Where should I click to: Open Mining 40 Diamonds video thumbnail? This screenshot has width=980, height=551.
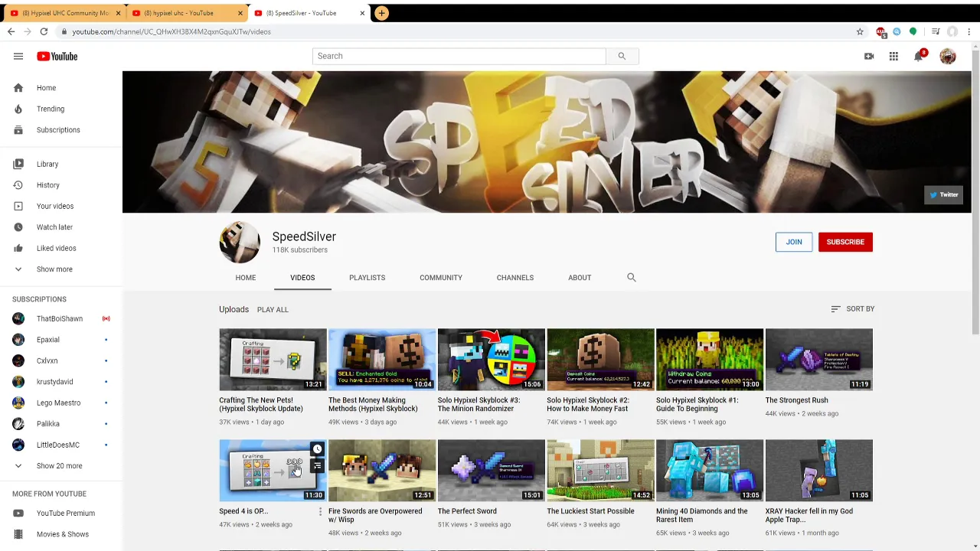click(x=710, y=471)
